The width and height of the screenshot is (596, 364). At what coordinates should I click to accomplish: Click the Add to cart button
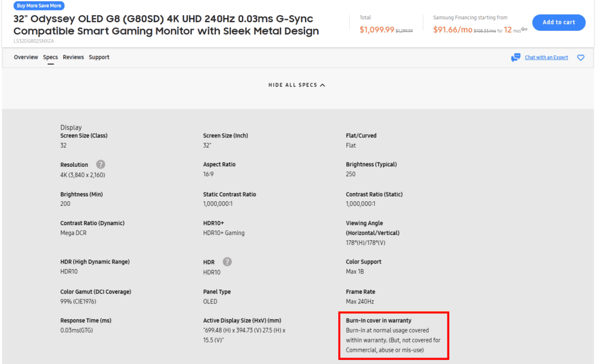pos(558,22)
